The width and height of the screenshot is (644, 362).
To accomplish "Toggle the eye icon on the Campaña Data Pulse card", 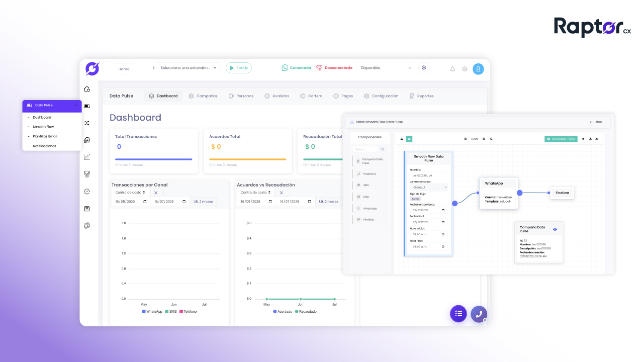I will [555, 229].
